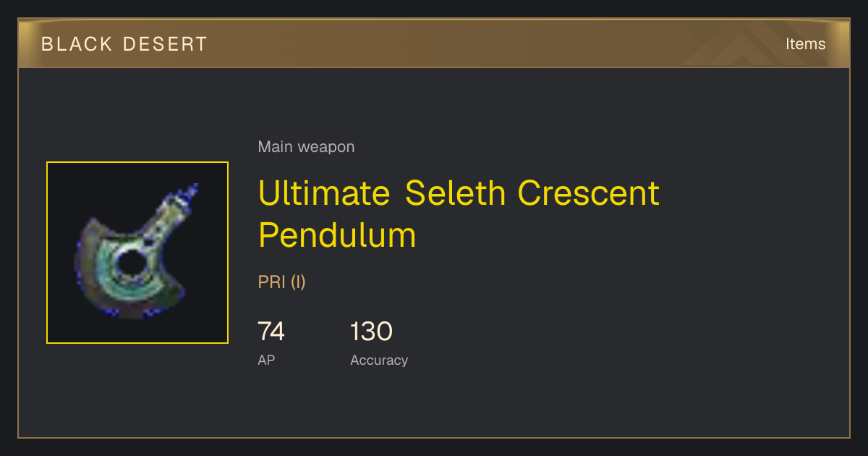Click the word Pendulum in the item name
The image size is (868, 456).
click(x=337, y=235)
